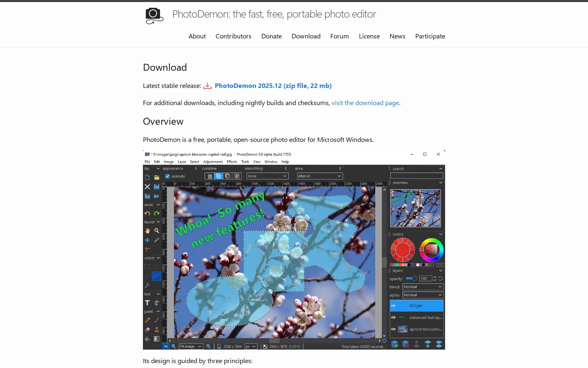Select the eyedropper color picker tool
Image resolution: width=588 pixels, height=368 pixels.
click(x=156, y=240)
